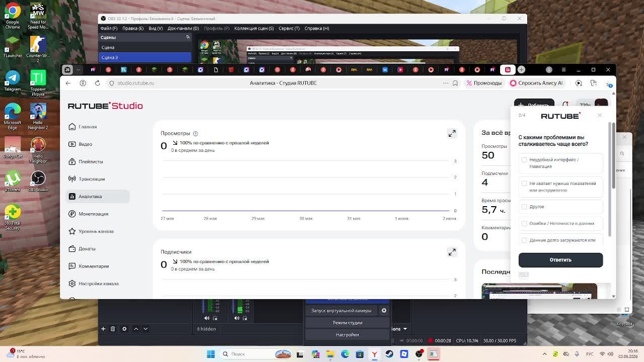Check 'Неудобный интерфейс / Навигация' option
The height and width of the screenshot is (362, 644).
coord(524,160)
